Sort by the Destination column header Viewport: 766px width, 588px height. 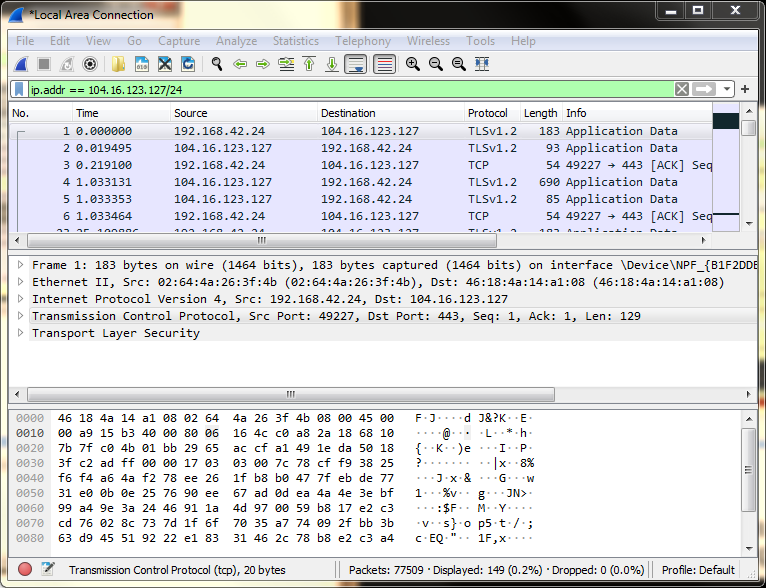(x=391, y=113)
